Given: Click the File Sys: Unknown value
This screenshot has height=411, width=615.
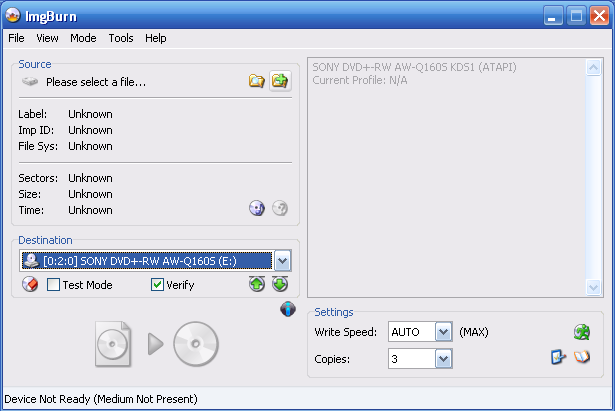Looking at the screenshot, I should 90,146.
